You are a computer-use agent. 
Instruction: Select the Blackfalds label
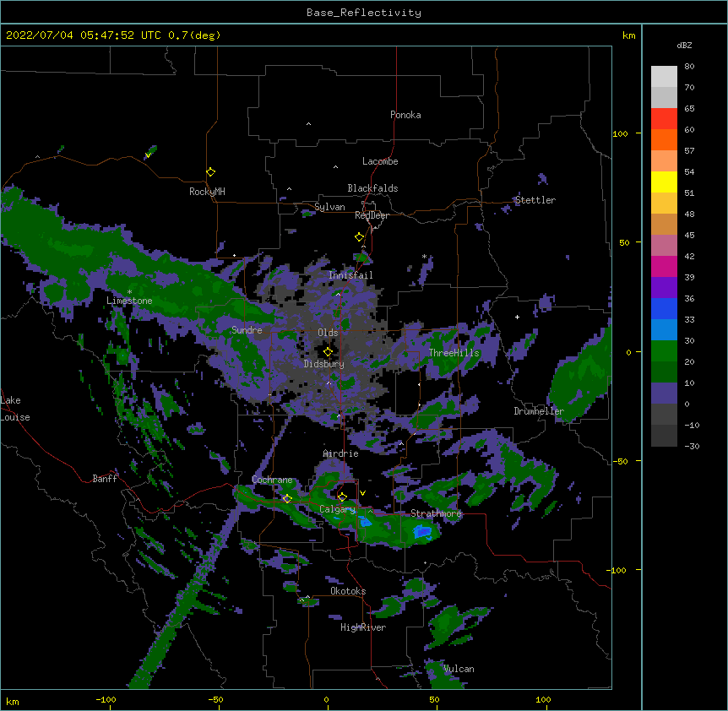click(x=372, y=188)
